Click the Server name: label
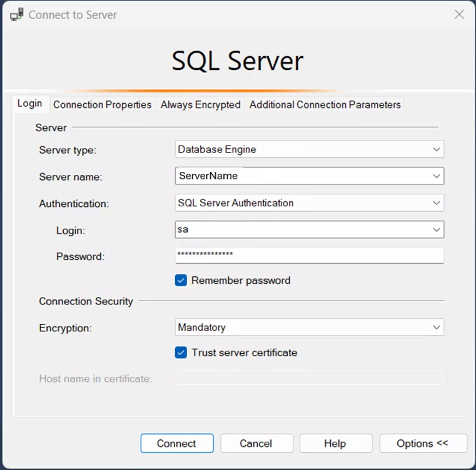The image size is (476, 470). [x=71, y=177]
